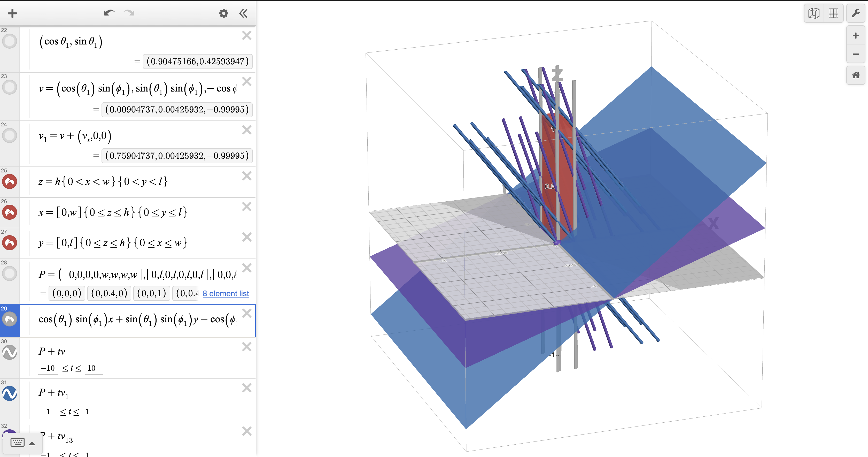
Task: Delete expression 22
Action: point(247,35)
